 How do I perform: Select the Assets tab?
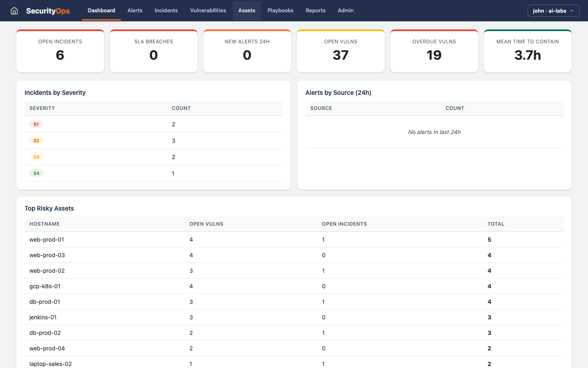coord(247,11)
